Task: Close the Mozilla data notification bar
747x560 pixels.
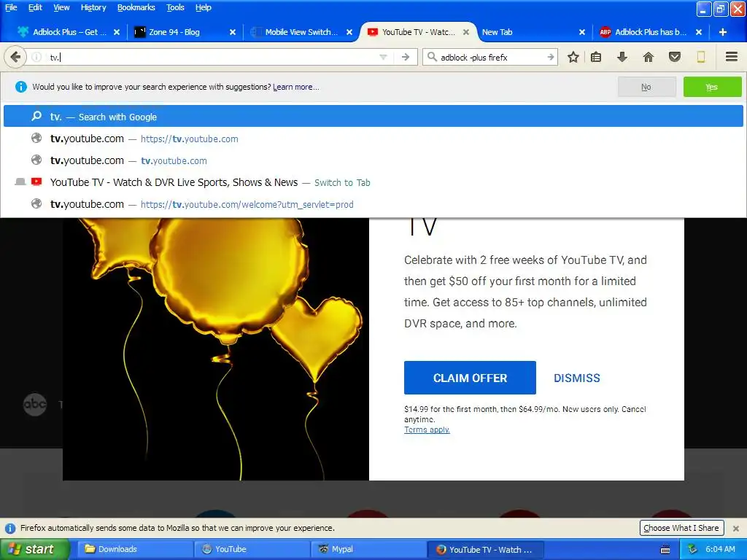Action: point(735,528)
